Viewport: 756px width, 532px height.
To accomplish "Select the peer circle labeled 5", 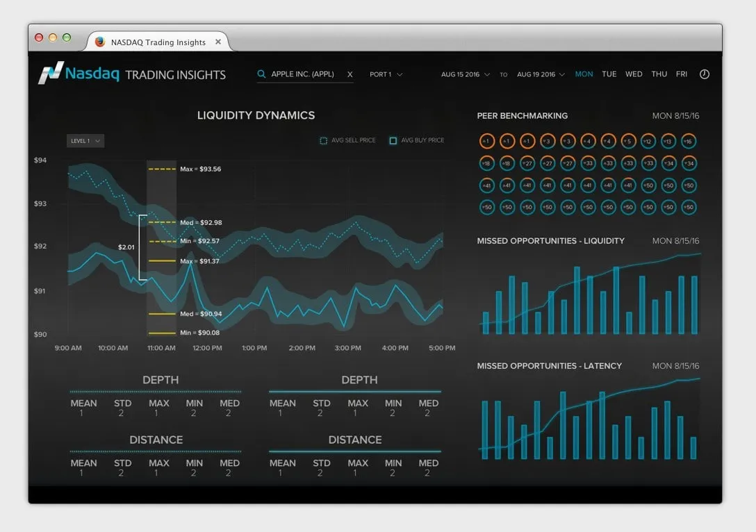I will click(628, 141).
